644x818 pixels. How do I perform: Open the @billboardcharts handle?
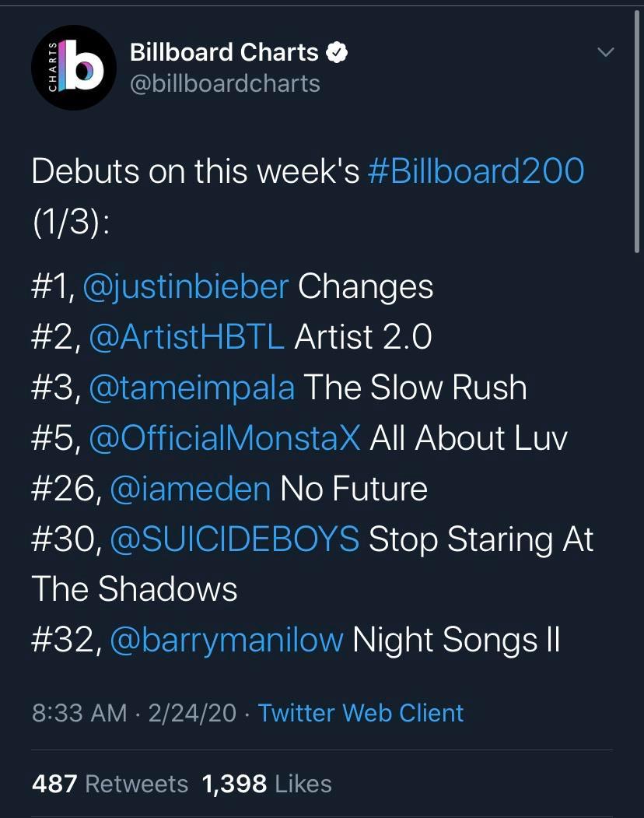(225, 83)
